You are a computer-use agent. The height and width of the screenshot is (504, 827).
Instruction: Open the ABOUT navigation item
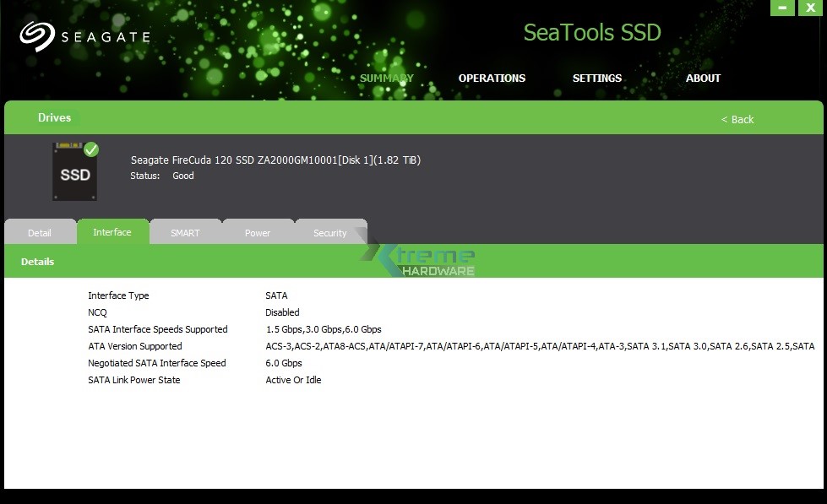703,78
